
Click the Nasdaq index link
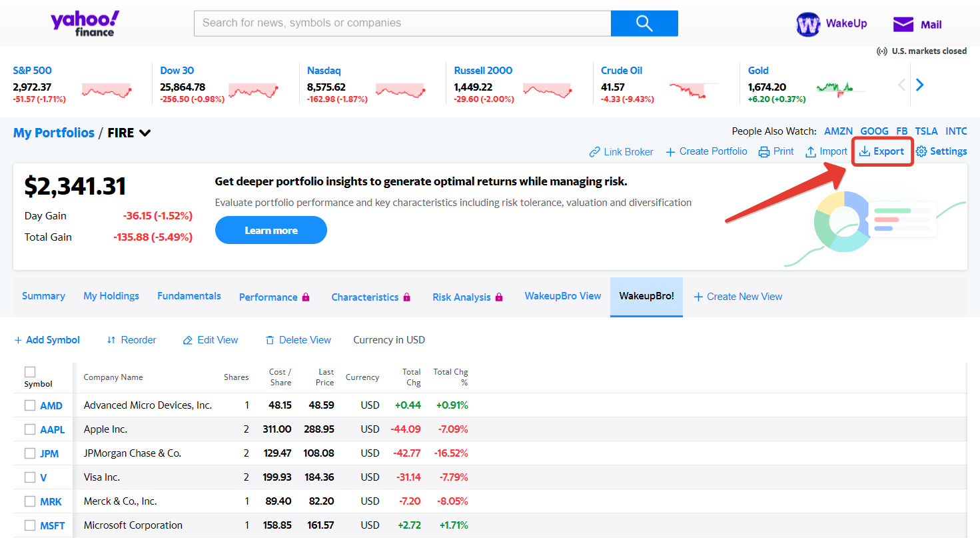pyautogui.click(x=324, y=71)
